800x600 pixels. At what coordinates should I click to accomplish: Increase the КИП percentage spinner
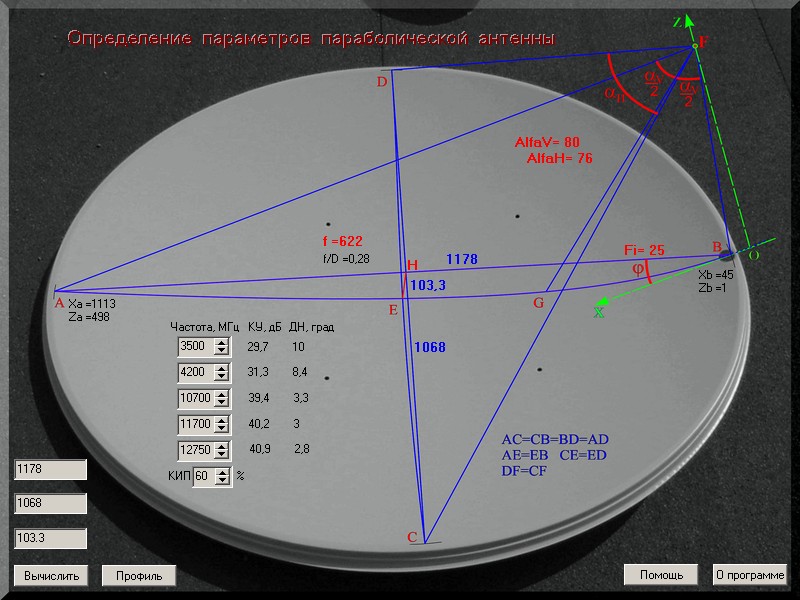tap(222, 472)
